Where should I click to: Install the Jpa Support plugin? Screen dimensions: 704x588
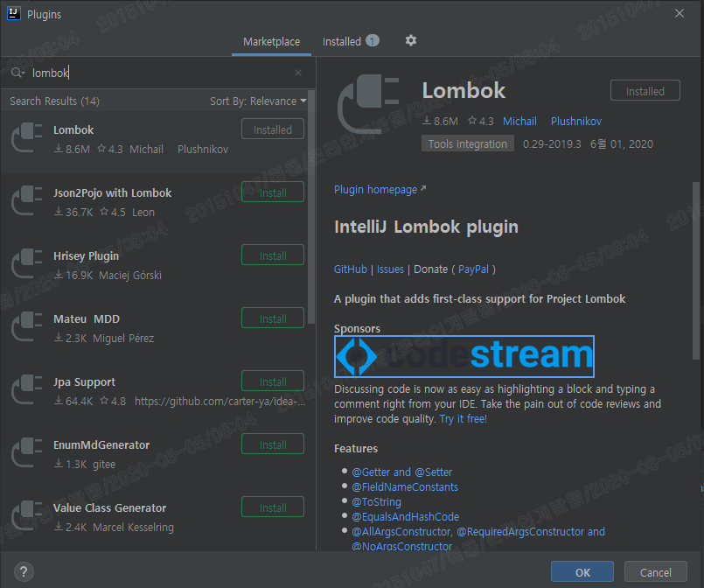[273, 381]
